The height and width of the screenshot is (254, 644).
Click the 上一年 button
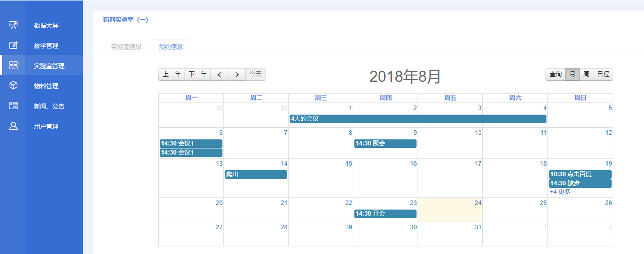[x=171, y=74]
